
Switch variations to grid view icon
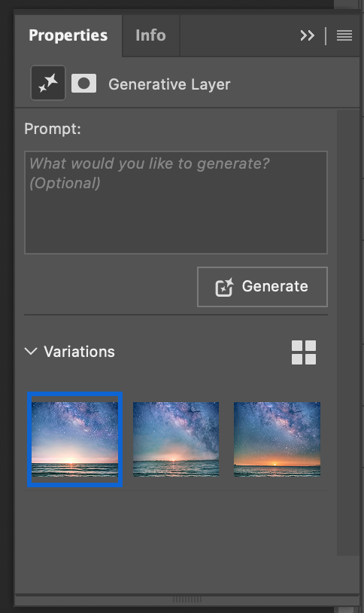[304, 352]
